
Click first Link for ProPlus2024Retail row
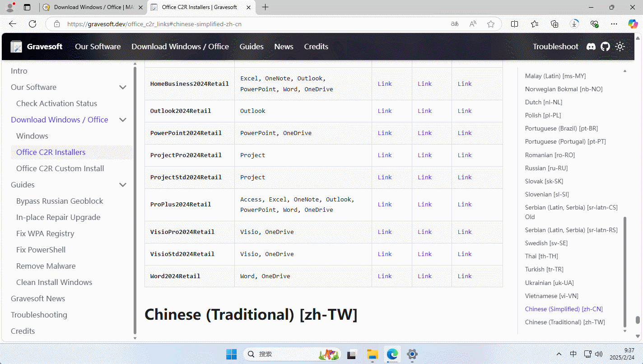pos(385,205)
